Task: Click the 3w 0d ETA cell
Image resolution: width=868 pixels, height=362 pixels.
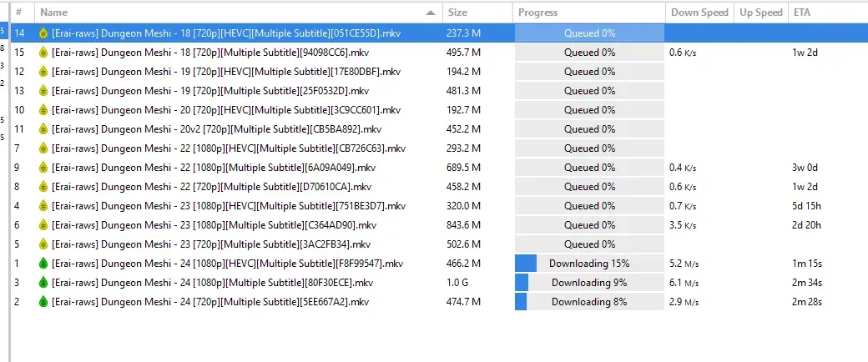Action: 805,168
